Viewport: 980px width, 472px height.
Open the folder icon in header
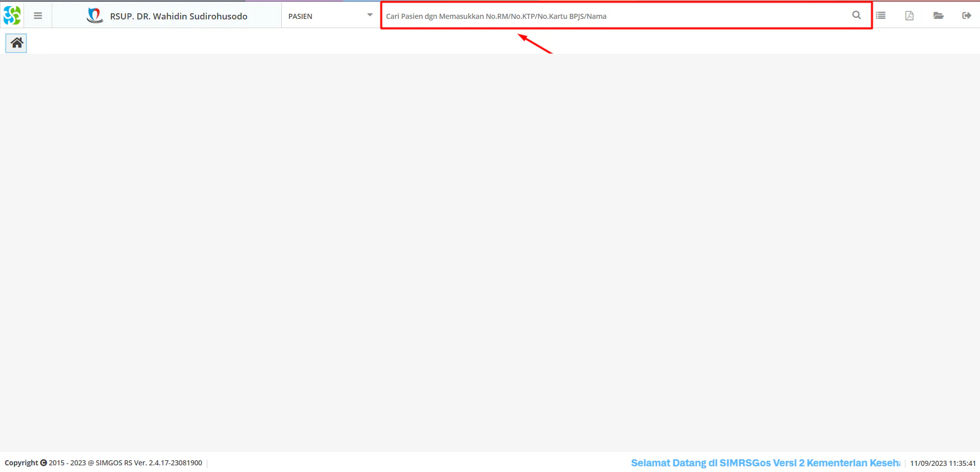[938, 16]
